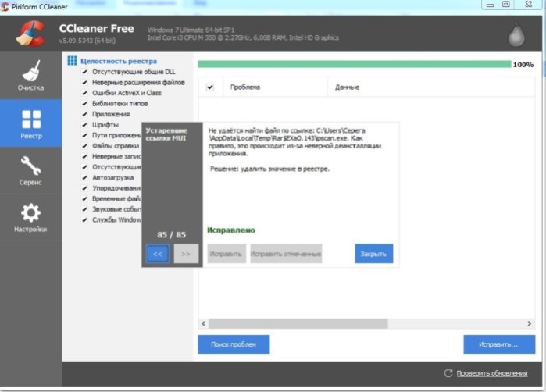Toggle Временные файлы checkbox
The width and height of the screenshot is (546, 392).
pos(84,199)
